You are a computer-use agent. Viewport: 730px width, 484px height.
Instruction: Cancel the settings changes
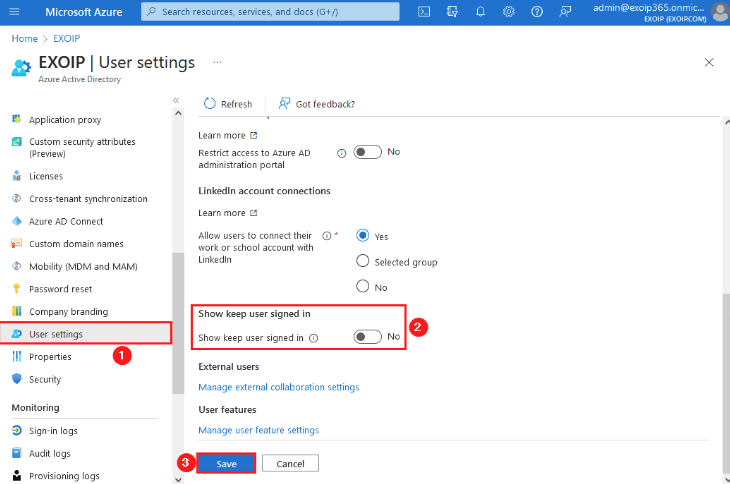coord(291,464)
